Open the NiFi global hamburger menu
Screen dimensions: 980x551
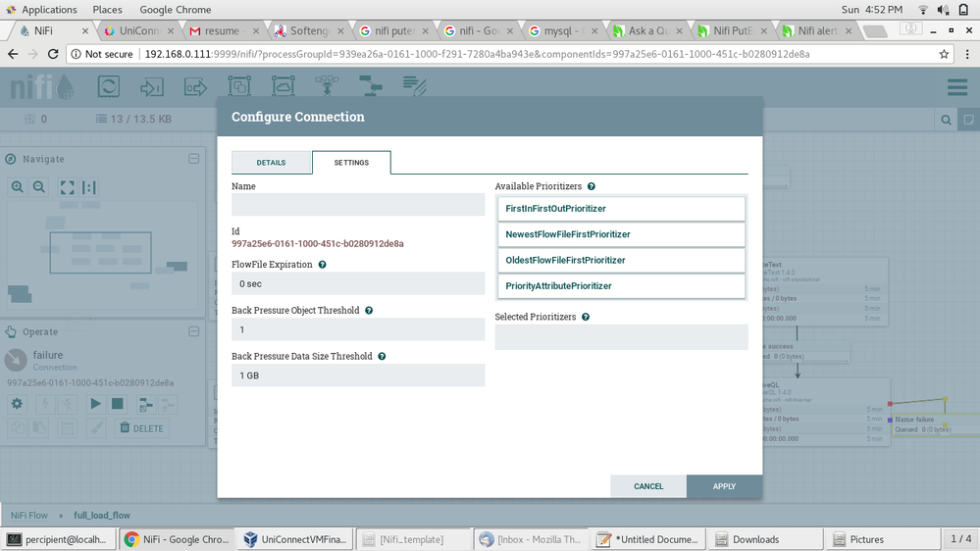tap(956, 87)
